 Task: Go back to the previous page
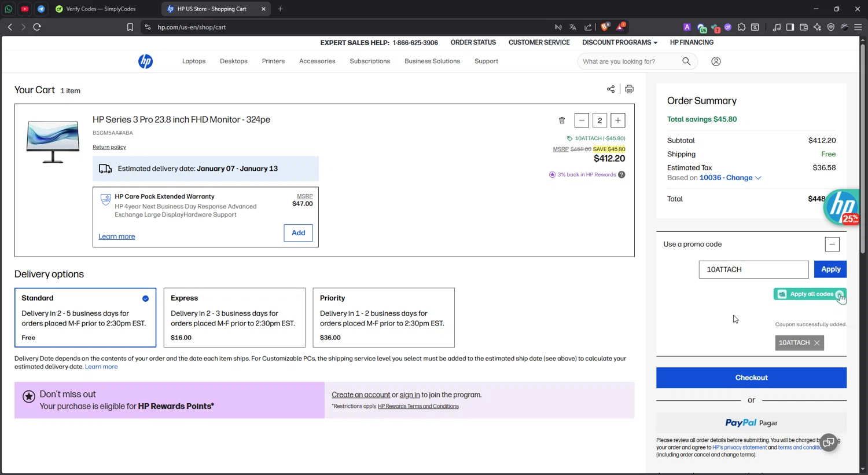point(10,27)
